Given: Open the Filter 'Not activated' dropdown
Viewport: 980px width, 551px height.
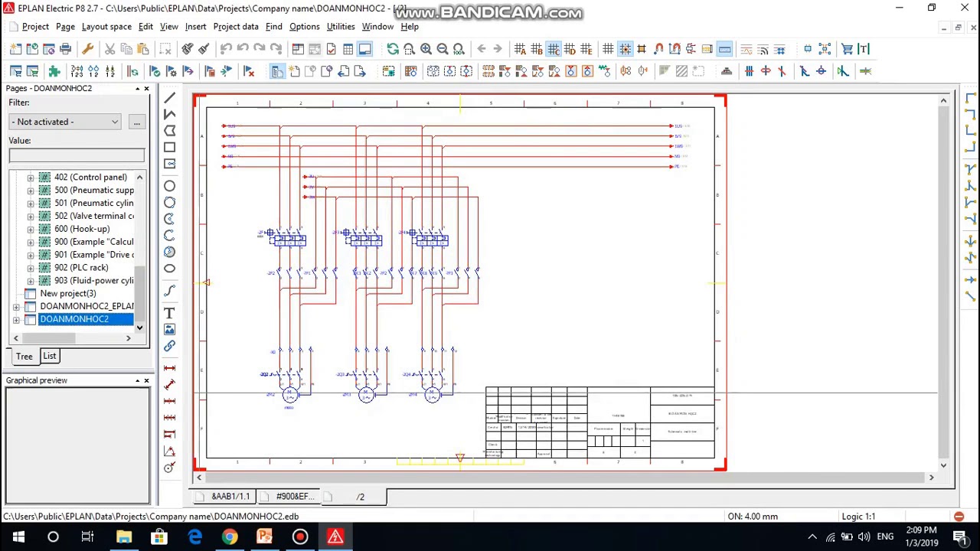Looking at the screenshot, I should (x=115, y=122).
